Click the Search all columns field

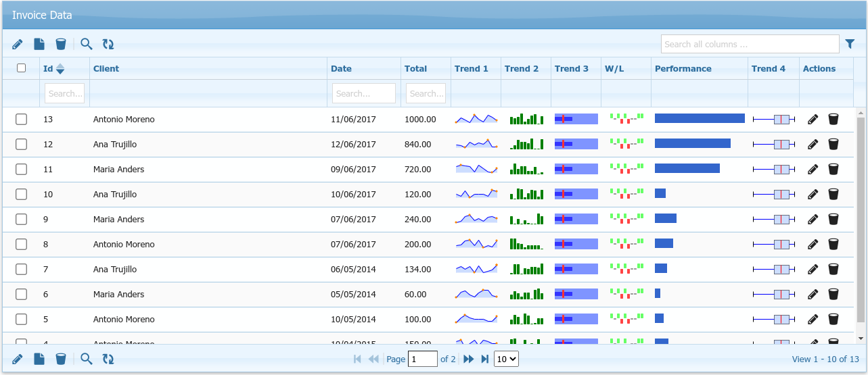[x=750, y=45]
